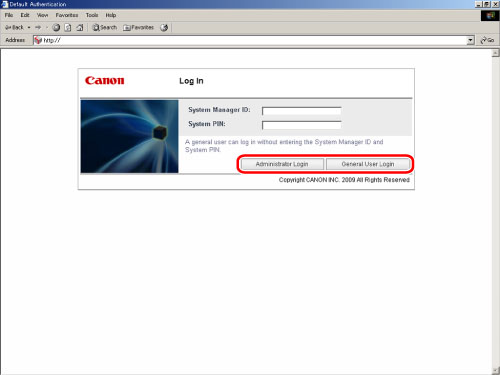Image resolution: width=500 pixels, height=375 pixels.
Task: Refresh the page with toolbar icon
Action: pos(68,28)
